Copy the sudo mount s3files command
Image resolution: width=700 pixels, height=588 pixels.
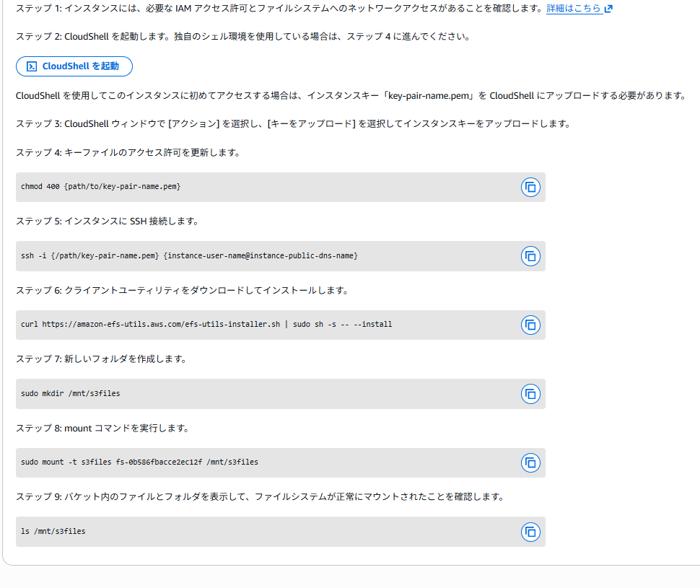[530, 462]
